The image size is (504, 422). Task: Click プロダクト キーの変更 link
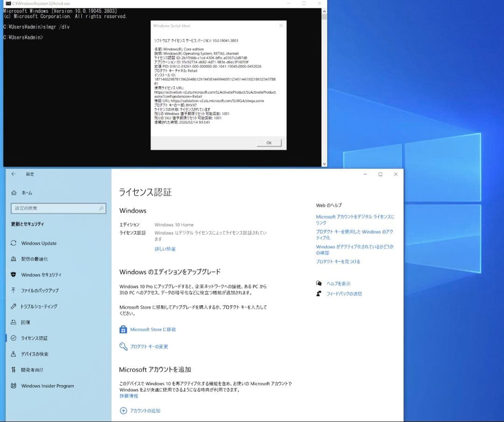point(149,346)
